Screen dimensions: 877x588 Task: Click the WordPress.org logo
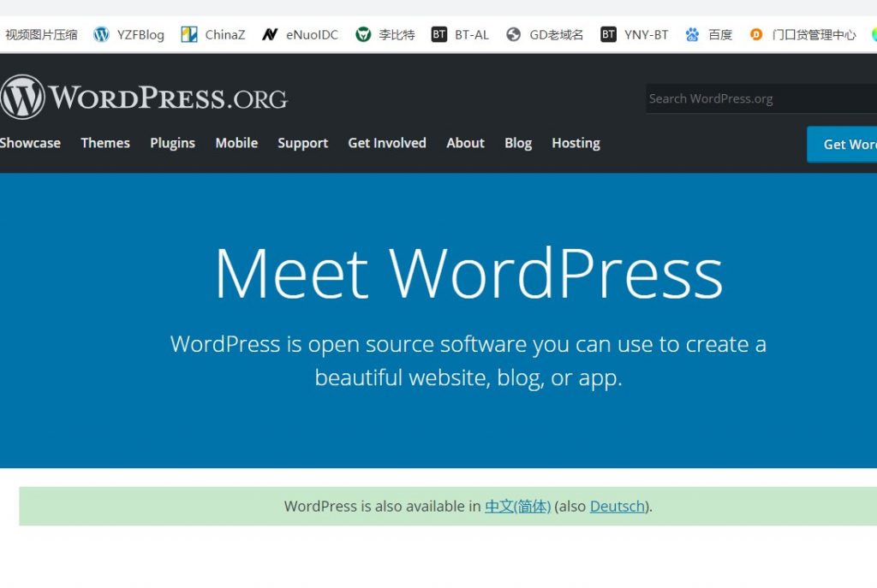pyautogui.click(x=144, y=98)
